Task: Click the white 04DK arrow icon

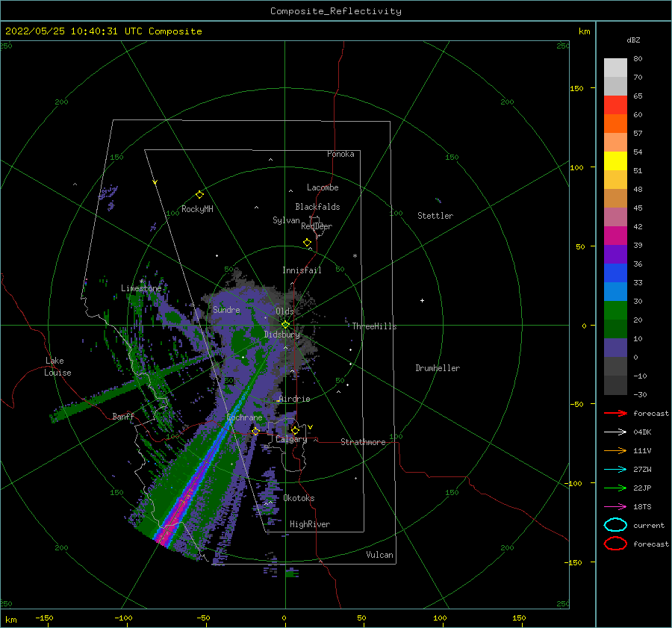Action: [615, 432]
